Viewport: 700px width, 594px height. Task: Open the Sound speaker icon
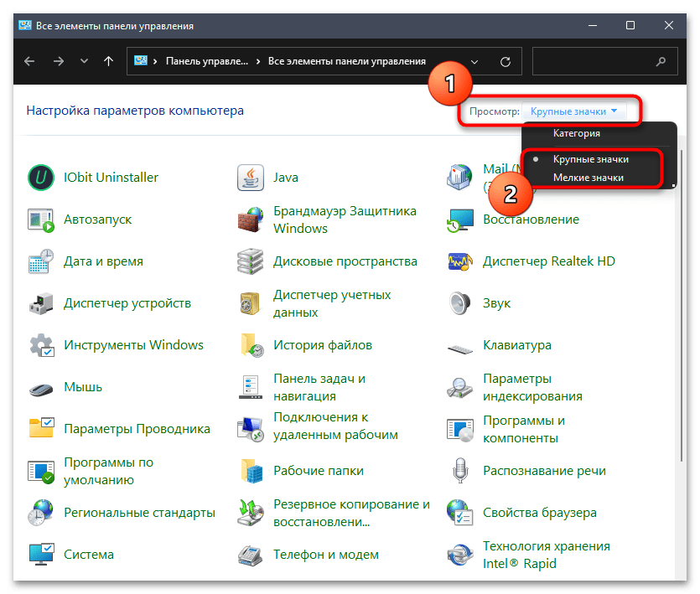[460, 303]
